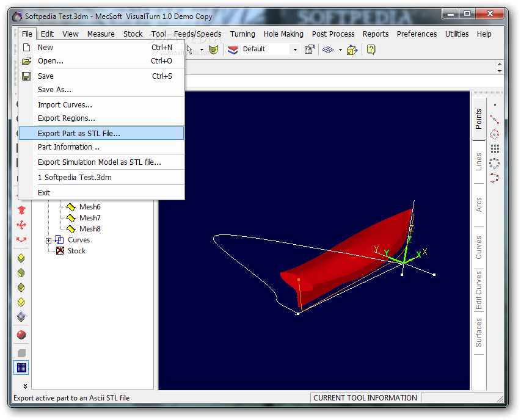Click the red shaded sphere icon
Image resolution: width=521 pixels, height=420 pixels.
pyautogui.click(x=21, y=335)
